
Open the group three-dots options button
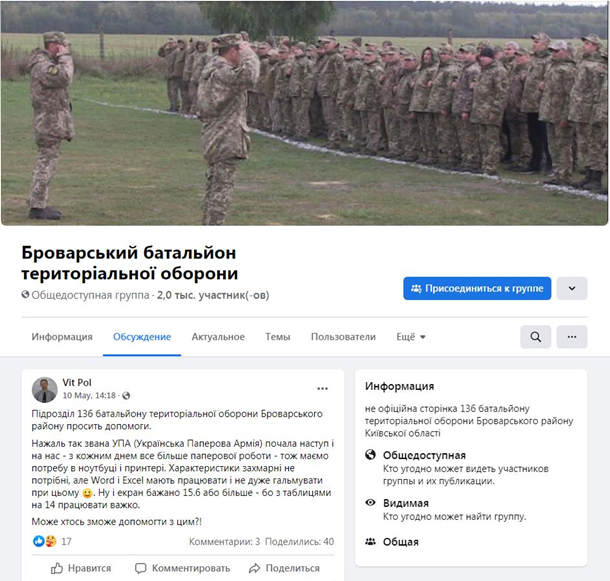(571, 337)
